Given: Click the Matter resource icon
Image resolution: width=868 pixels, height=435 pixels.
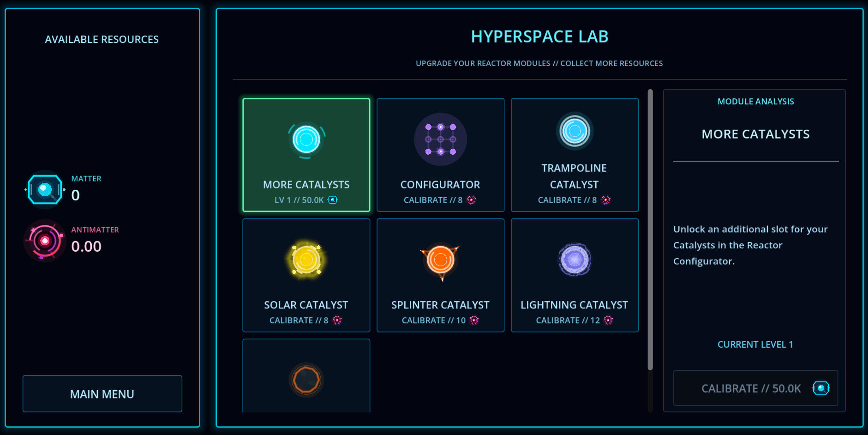Looking at the screenshot, I should click(x=45, y=189).
